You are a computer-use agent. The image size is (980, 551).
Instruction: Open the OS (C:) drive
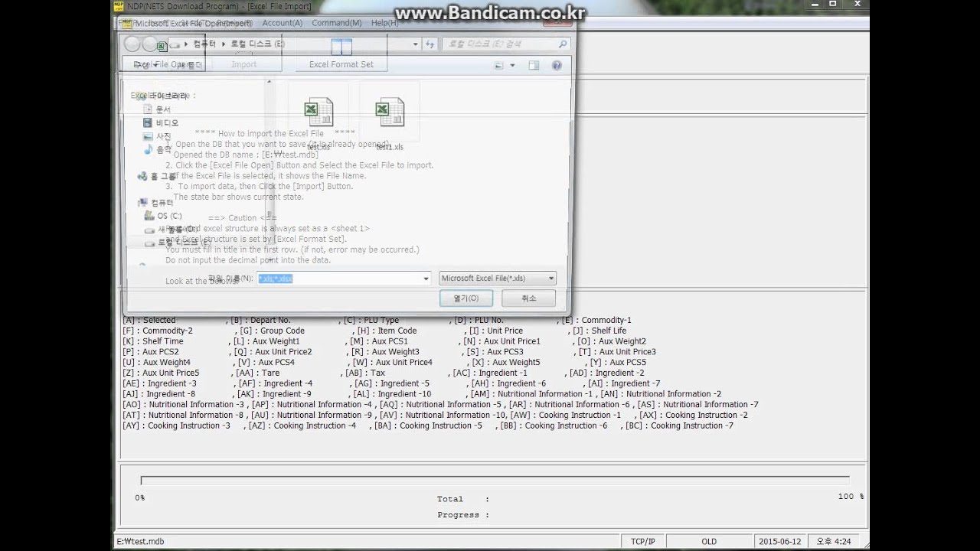pos(163,216)
